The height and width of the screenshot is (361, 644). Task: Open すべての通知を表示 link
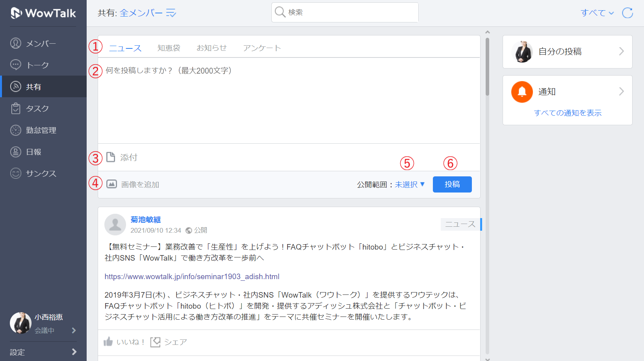tap(568, 113)
